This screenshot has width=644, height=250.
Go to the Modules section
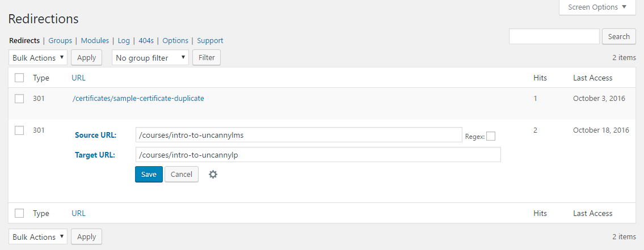pyautogui.click(x=95, y=41)
